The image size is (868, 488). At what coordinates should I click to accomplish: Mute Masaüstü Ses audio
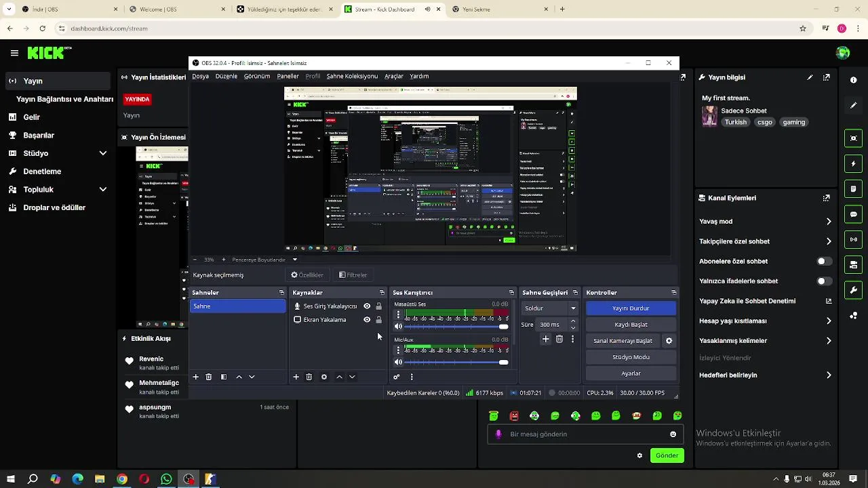pos(398,327)
